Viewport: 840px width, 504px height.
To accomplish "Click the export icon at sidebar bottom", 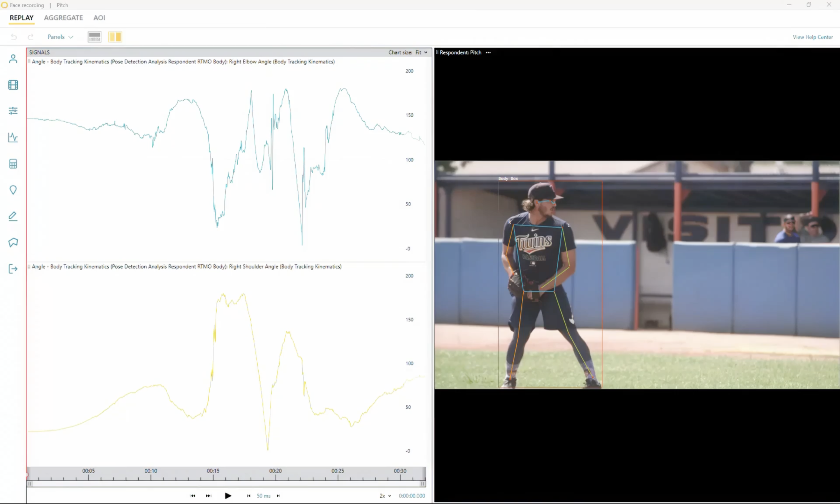I will (x=13, y=269).
